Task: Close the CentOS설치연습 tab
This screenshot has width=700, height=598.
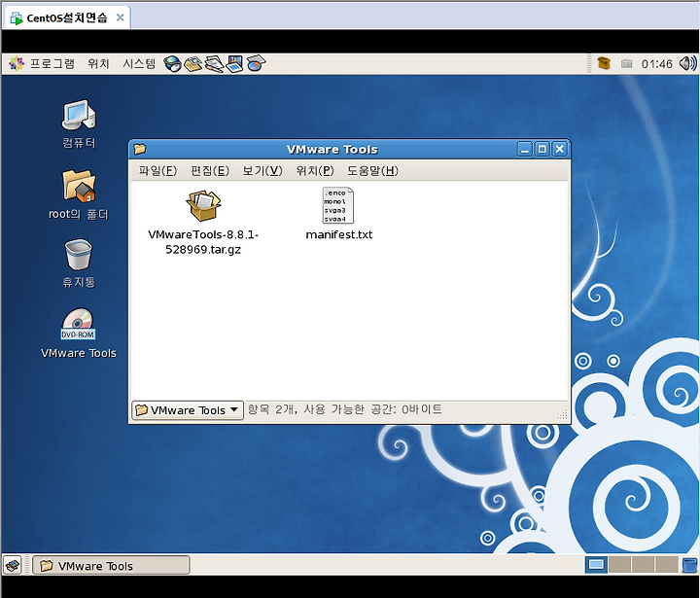Action: 120,18
